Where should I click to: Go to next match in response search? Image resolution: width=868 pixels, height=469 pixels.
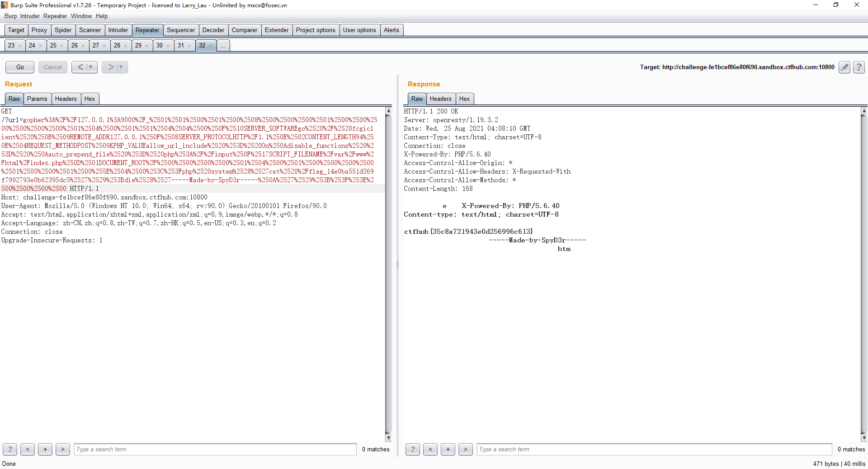pos(466,449)
